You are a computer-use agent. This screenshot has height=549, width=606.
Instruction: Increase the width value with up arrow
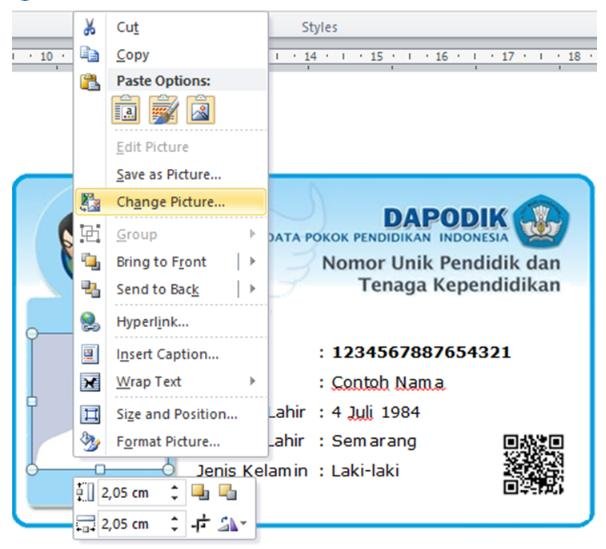(175, 519)
